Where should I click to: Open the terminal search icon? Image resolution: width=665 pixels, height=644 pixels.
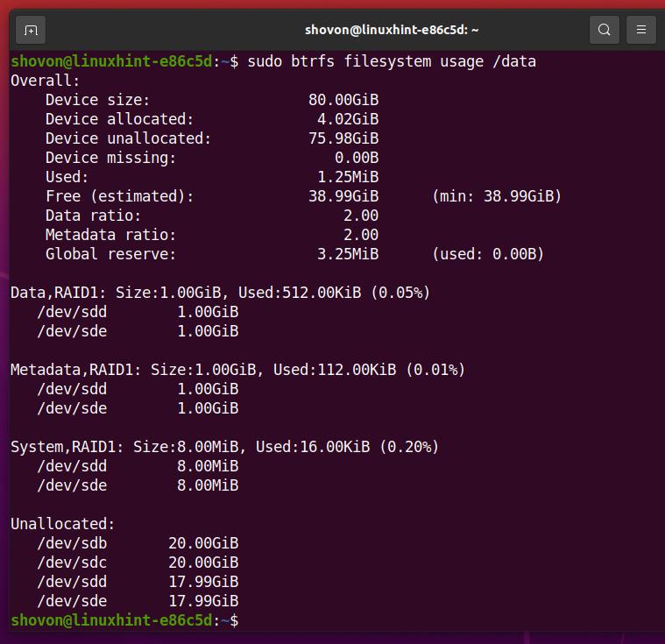point(604,30)
